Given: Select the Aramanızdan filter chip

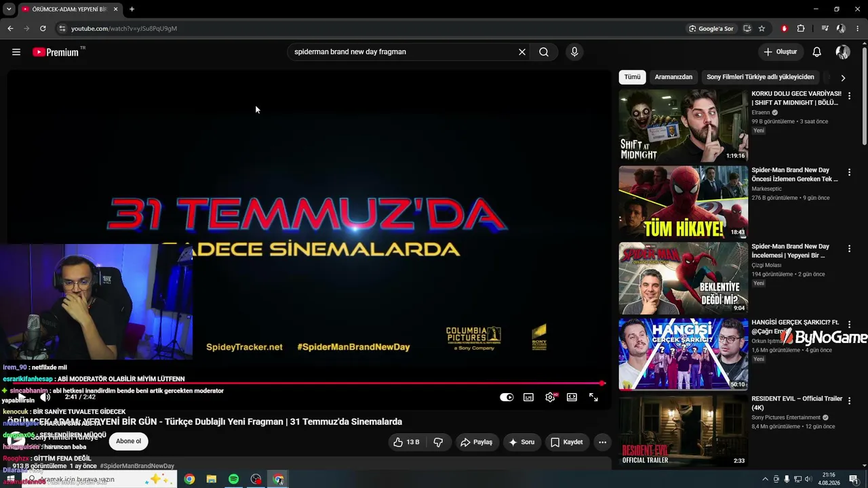Looking at the screenshot, I should [x=673, y=77].
